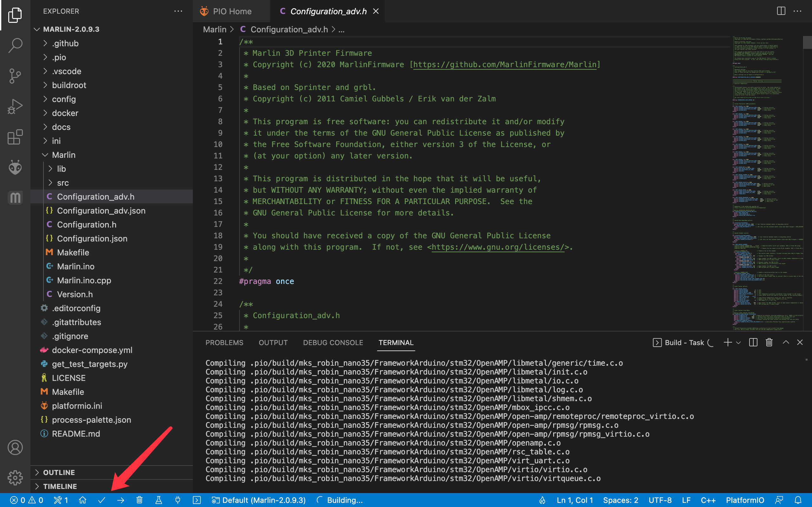Viewport: 812px width, 507px height.
Task: Open the Source Control view
Action: tap(15, 76)
